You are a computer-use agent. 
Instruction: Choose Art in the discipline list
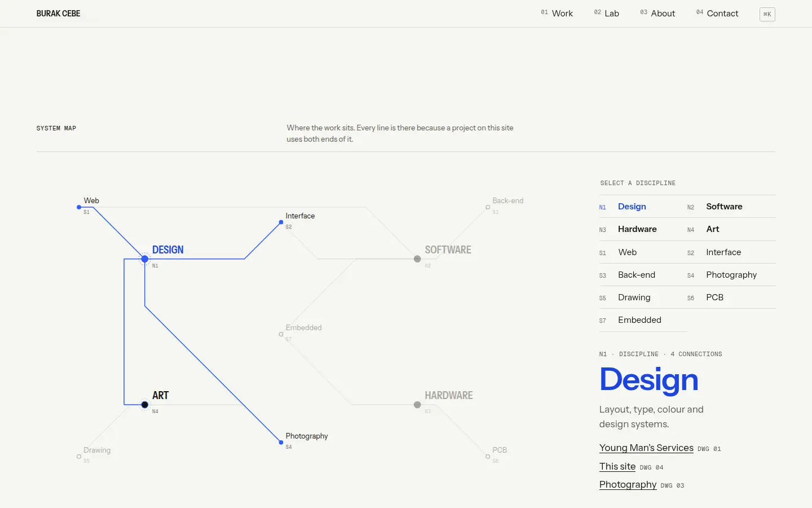[731, 229]
